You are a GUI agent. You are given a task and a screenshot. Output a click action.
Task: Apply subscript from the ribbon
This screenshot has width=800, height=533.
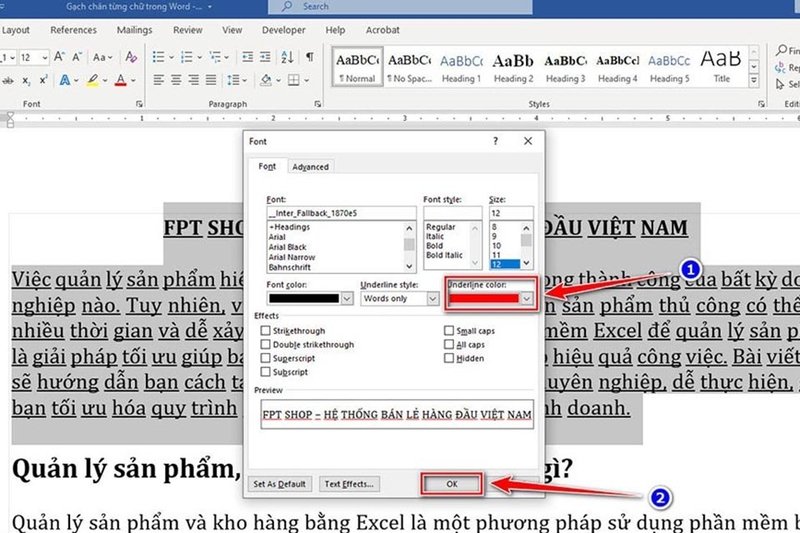[x=26, y=81]
